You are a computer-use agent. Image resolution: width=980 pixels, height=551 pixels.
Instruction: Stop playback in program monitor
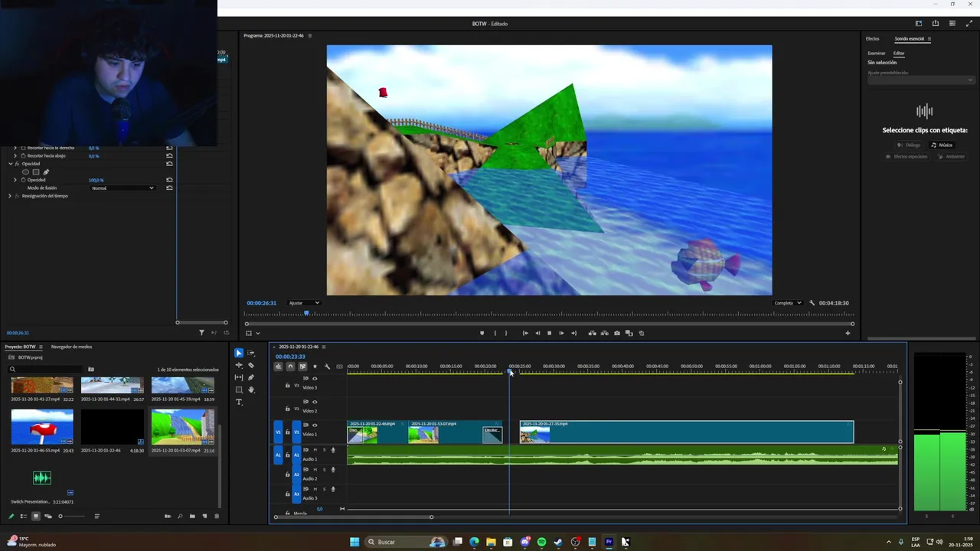[x=549, y=333]
